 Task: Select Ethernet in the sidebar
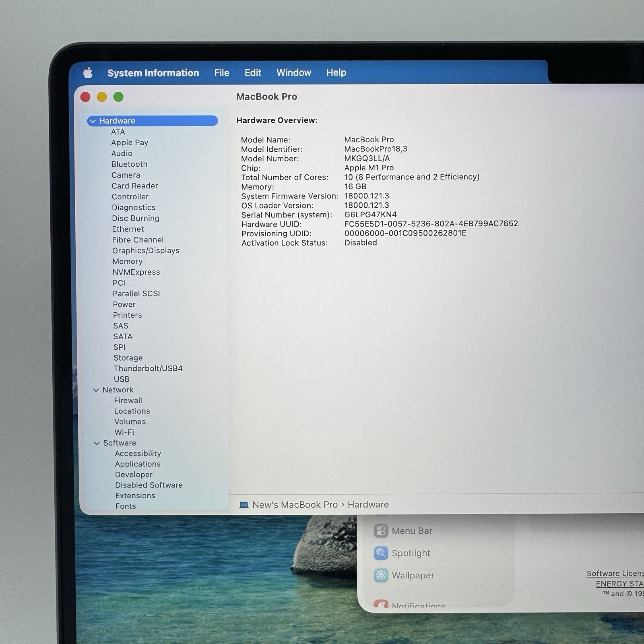tap(128, 229)
